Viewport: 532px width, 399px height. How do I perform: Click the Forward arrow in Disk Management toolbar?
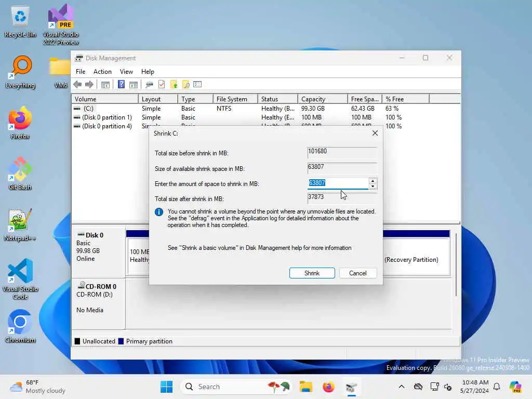point(89,85)
